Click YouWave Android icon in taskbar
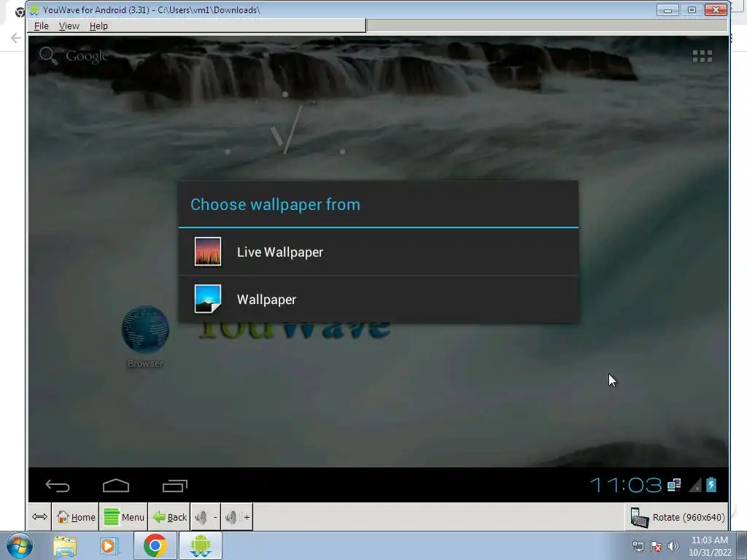Screen dimensions: 747x560 200,545
